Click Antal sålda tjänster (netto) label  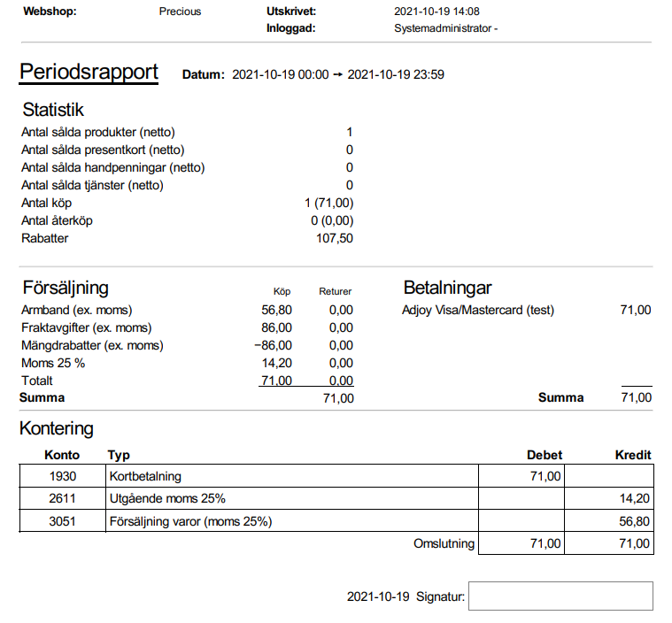point(93,186)
